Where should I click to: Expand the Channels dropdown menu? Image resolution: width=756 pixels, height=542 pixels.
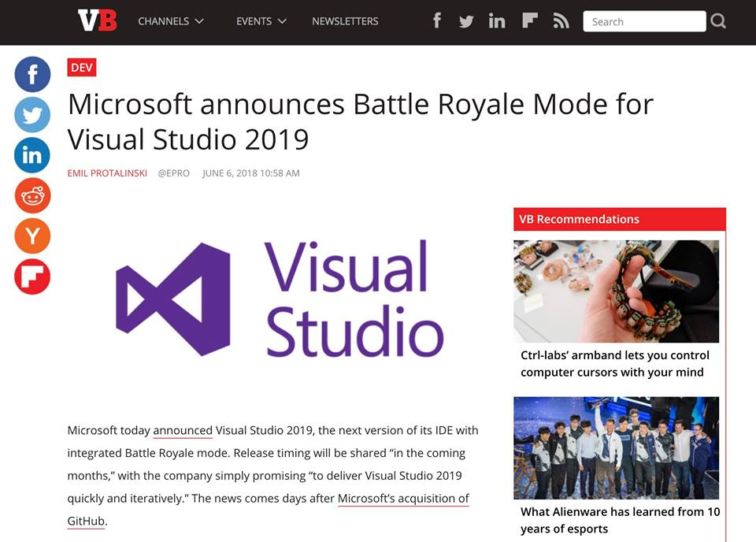click(171, 21)
